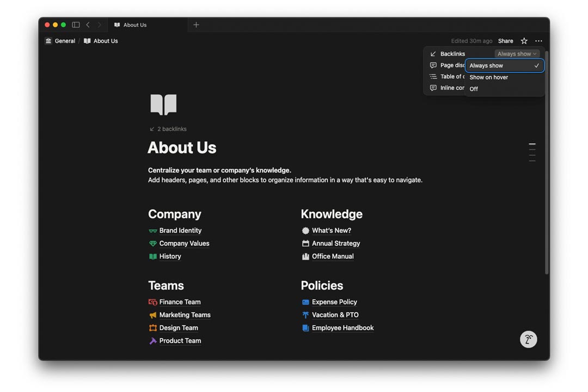Open the Brand Identity page link
588x392 pixels.
(180, 231)
